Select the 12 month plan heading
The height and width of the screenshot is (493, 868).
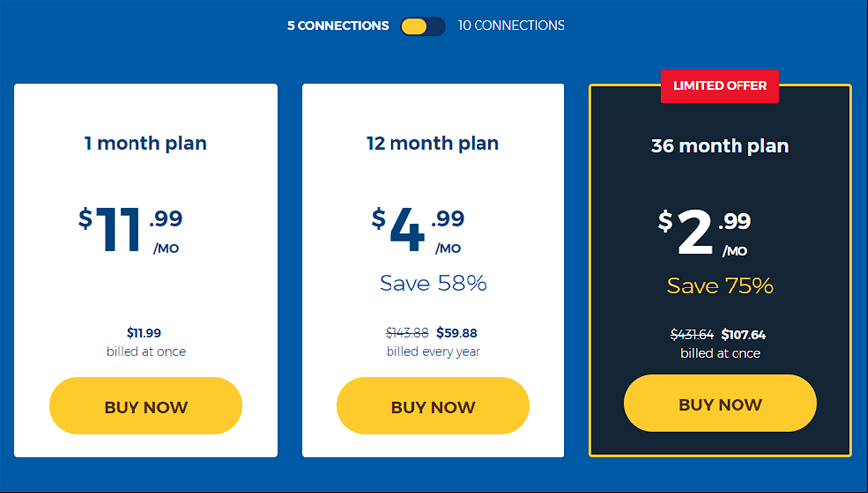[x=432, y=144]
